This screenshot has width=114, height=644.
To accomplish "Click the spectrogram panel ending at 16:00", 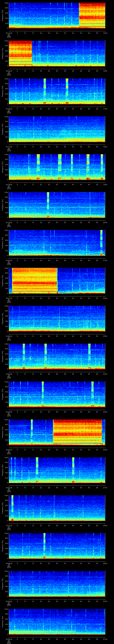I will [x=57, y=54].
